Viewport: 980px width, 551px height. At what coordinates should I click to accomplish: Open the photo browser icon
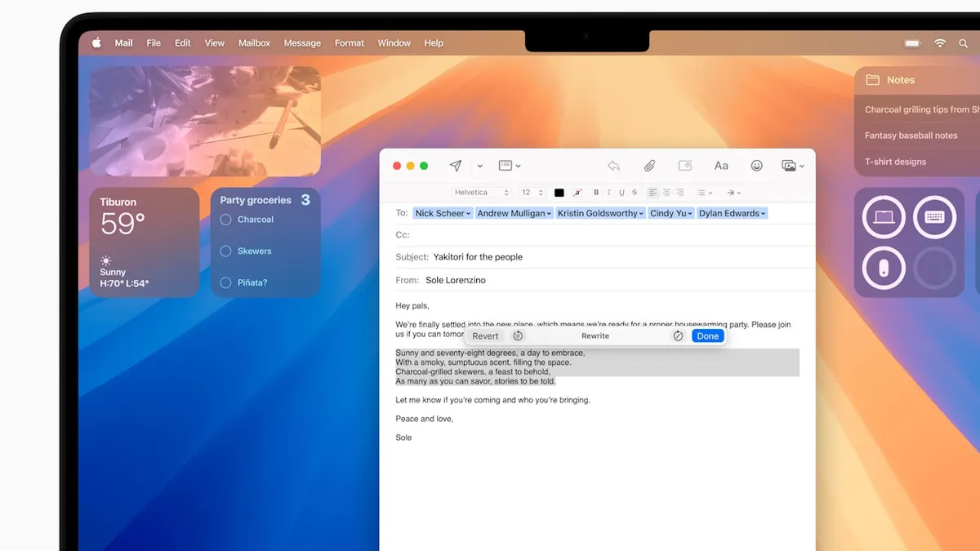[788, 166]
